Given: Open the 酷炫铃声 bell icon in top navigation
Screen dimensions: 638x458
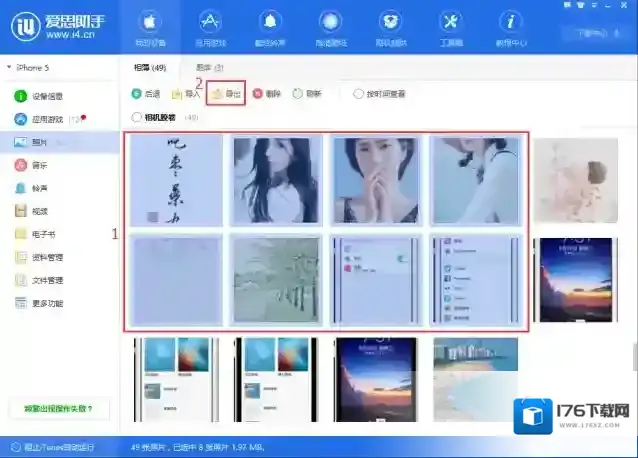Looking at the screenshot, I should click(x=270, y=28).
